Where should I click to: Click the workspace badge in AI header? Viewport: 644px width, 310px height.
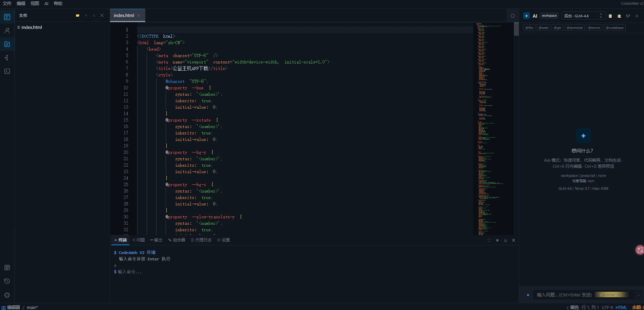(x=549, y=16)
